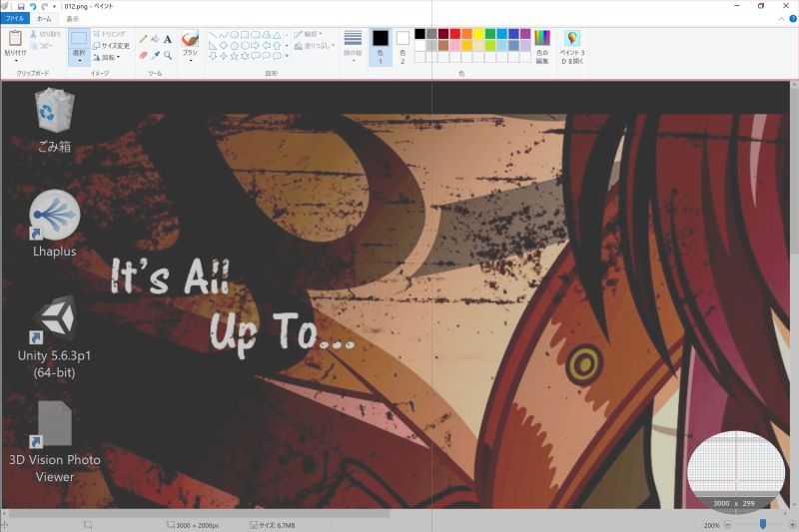The image size is (799, 532).
Task: Choose the rounded rectangle shape
Action: (256, 35)
